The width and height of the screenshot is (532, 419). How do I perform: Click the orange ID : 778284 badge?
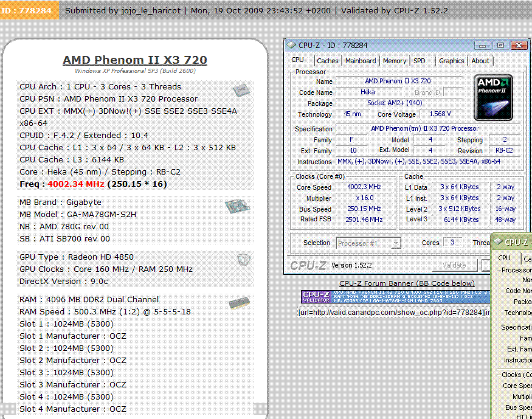29,10
